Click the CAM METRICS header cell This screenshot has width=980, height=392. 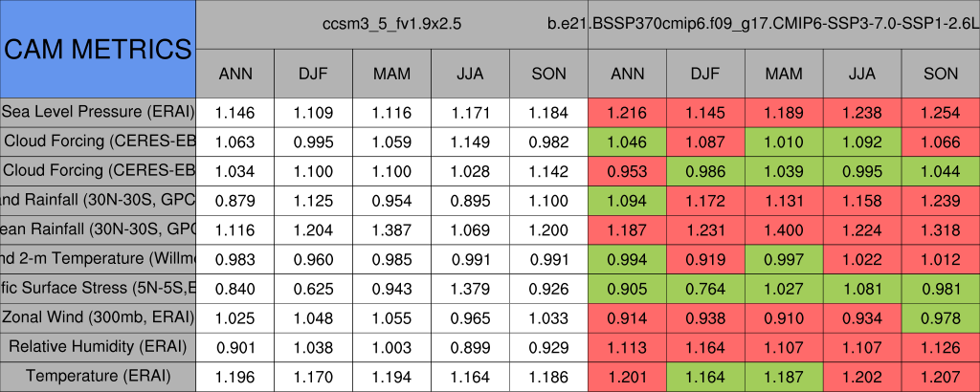[98, 49]
